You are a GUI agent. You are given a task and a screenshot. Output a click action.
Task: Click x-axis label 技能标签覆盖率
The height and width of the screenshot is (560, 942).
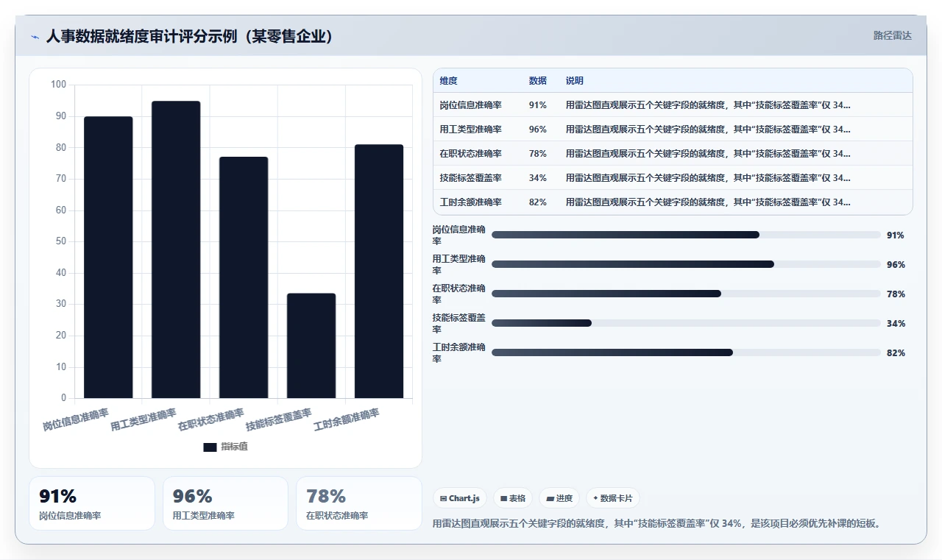[x=279, y=419]
